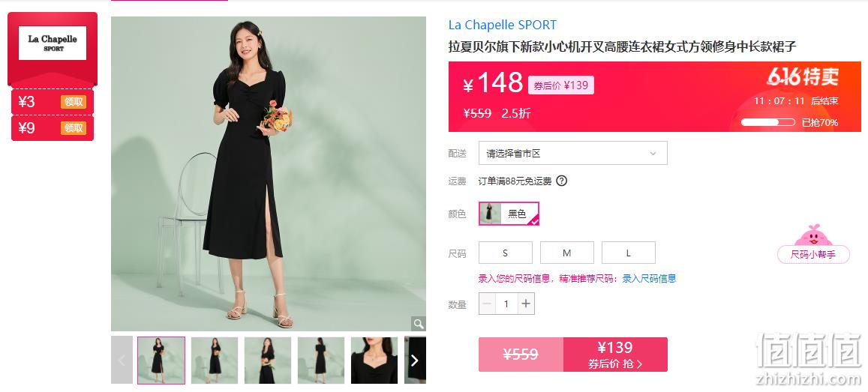
Task: Select size S option
Action: [506, 253]
